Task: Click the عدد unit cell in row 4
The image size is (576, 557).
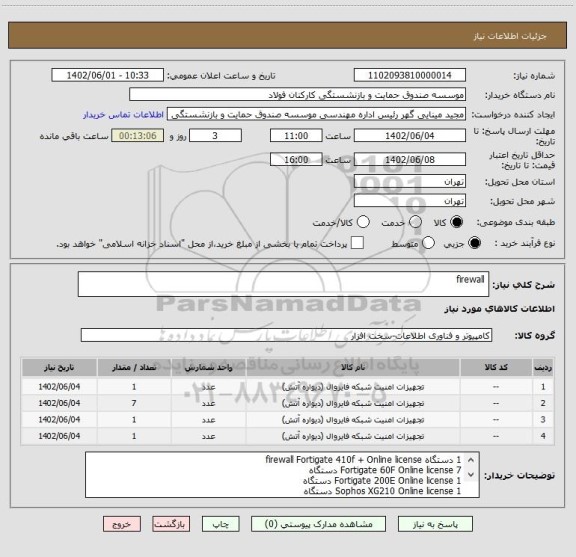Action: pyautogui.click(x=208, y=436)
